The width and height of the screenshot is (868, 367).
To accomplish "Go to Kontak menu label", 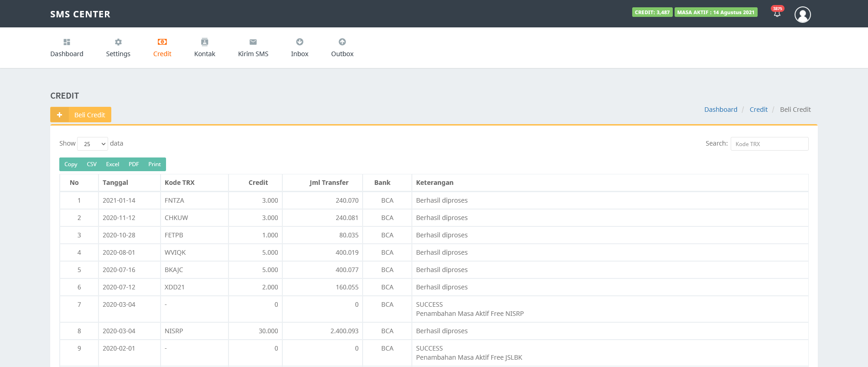I will click(205, 54).
